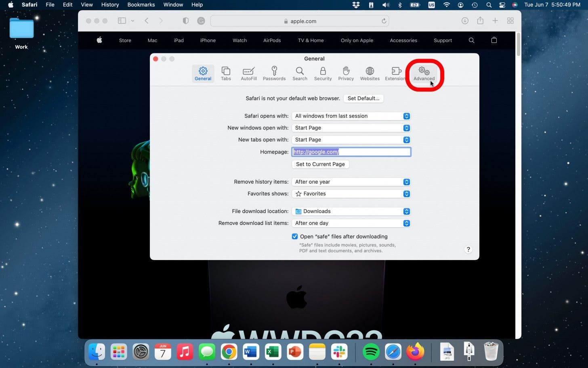Switch to the AutoFill preferences pane

pos(249,74)
